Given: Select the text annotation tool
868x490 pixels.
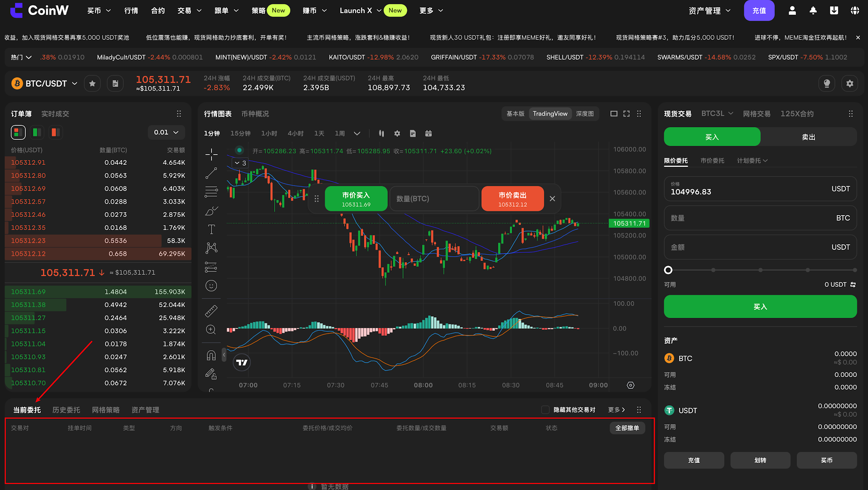Looking at the screenshot, I should [x=211, y=229].
